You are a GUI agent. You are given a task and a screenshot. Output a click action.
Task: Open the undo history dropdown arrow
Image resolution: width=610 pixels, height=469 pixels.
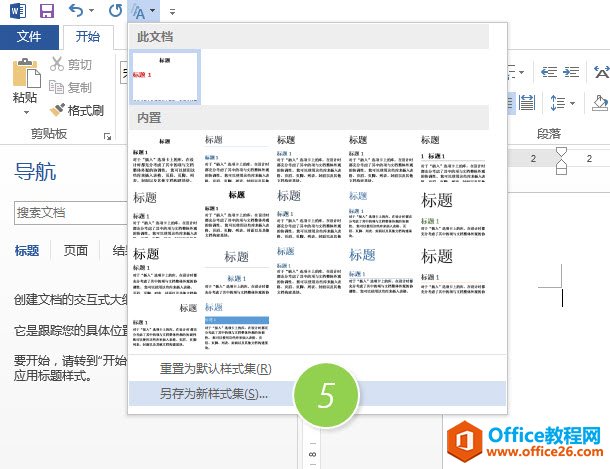(92, 10)
